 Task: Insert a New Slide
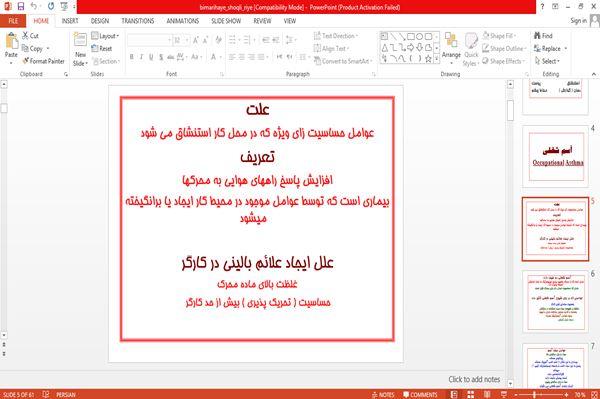click(x=80, y=50)
